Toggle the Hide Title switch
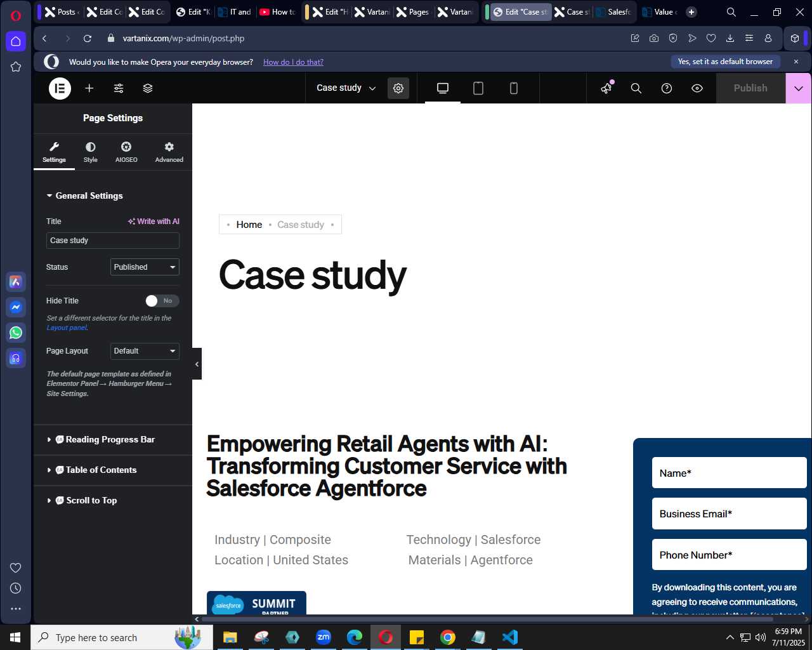The height and width of the screenshot is (650, 812). point(162,301)
